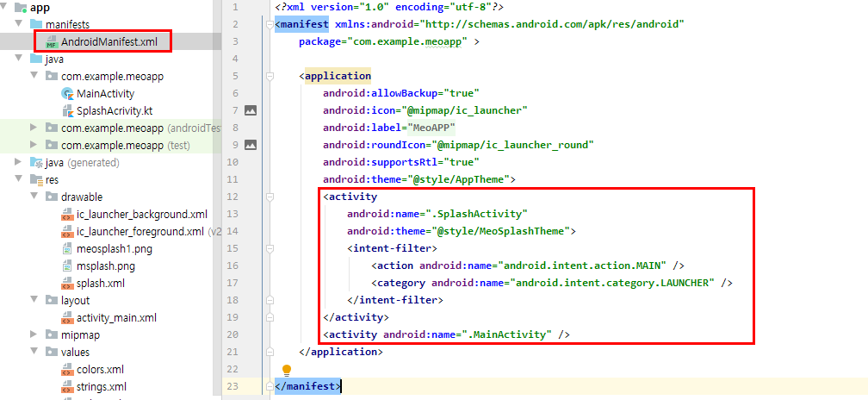Click the .SplashActivity name attribute
This screenshot has width=868, height=400.
click(437, 214)
